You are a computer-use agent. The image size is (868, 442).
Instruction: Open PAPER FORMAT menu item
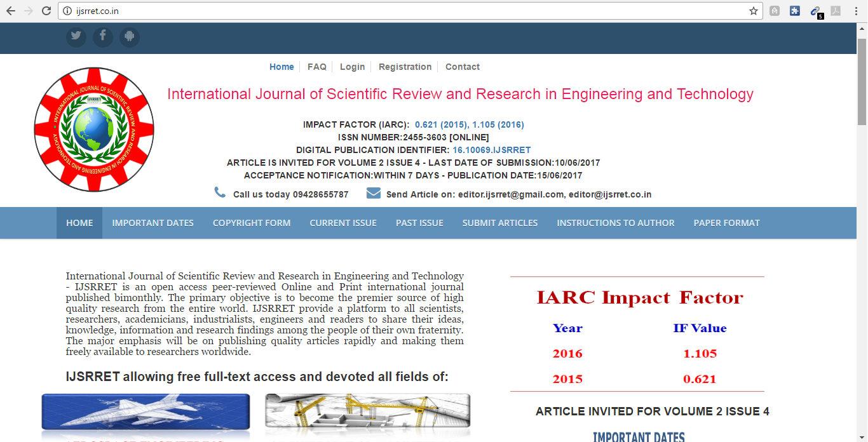tap(727, 223)
